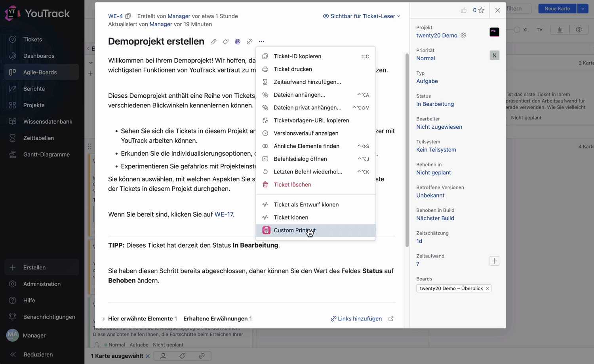The width and height of the screenshot is (594, 364).
Task: Open the board statistics chart icon
Action: click(x=560, y=29)
